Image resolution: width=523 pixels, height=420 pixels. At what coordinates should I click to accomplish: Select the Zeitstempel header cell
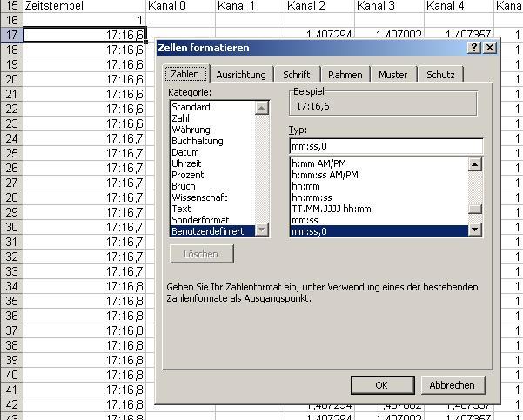(84, 6)
